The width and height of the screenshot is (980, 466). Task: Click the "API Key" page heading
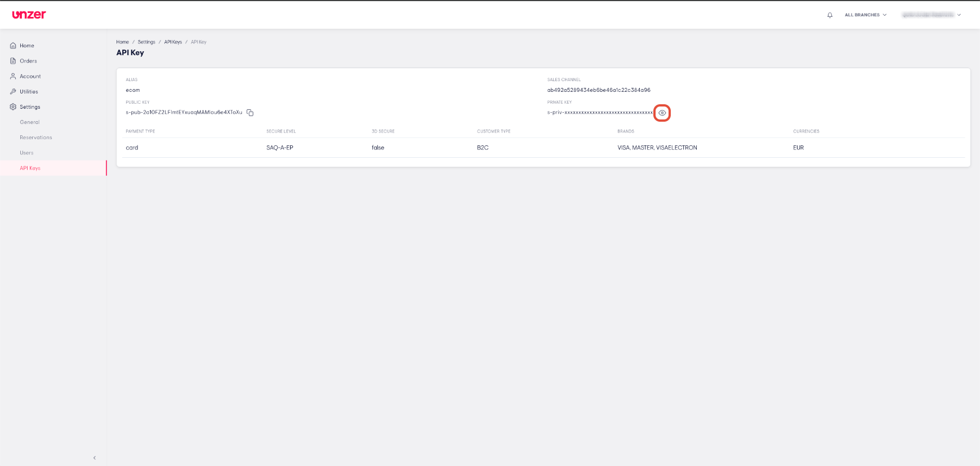pos(130,52)
